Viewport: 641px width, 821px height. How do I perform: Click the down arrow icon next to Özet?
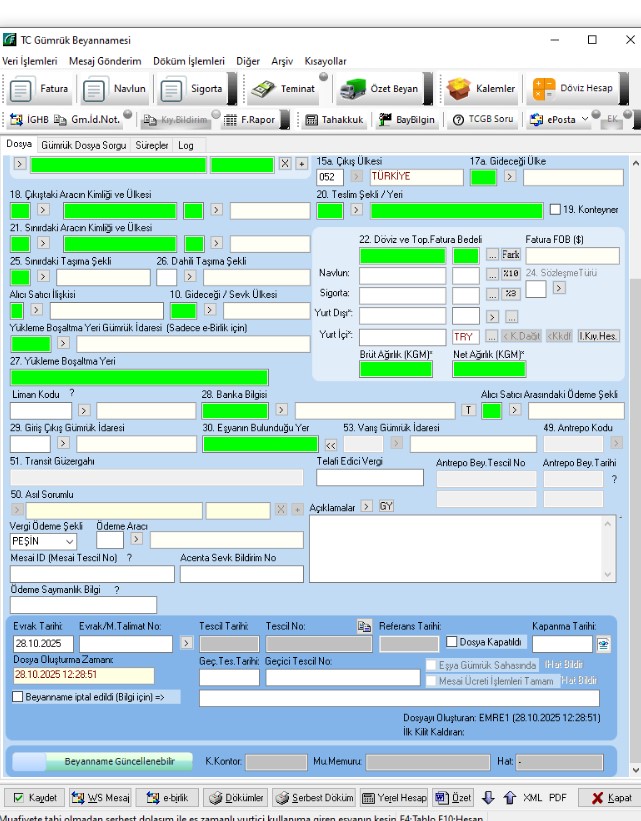(x=488, y=798)
